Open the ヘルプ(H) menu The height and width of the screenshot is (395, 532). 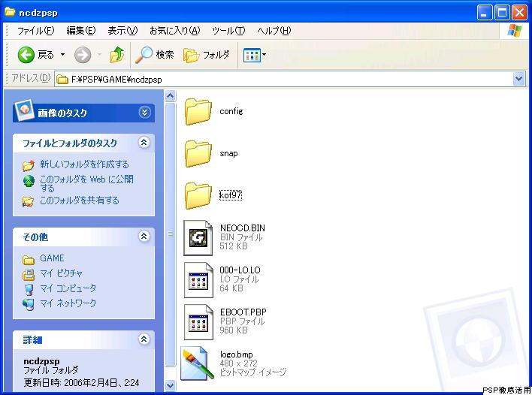click(x=274, y=31)
